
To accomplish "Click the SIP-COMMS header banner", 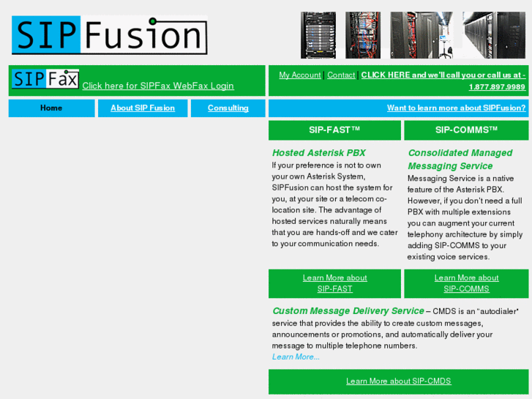I will coord(466,130).
